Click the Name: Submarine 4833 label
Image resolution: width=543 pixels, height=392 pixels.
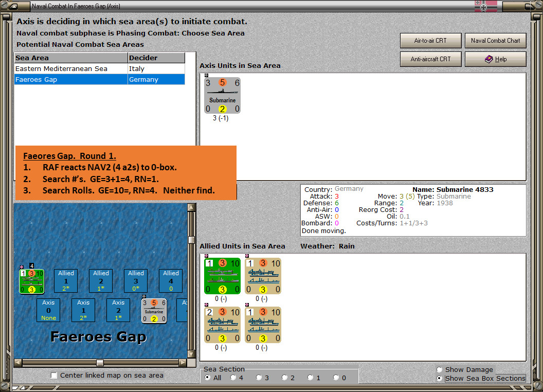point(452,190)
